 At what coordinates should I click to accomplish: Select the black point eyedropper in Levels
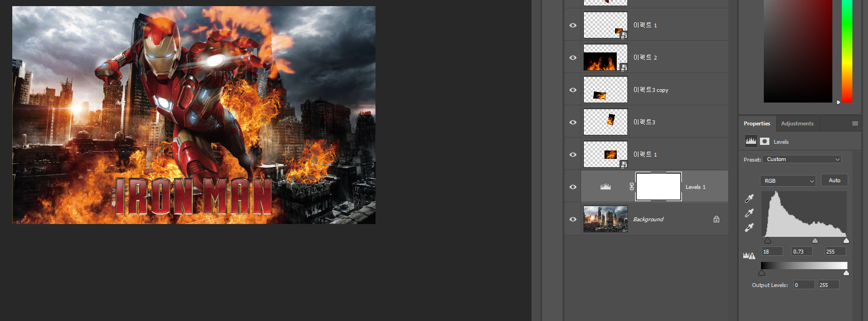click(749, 199)
